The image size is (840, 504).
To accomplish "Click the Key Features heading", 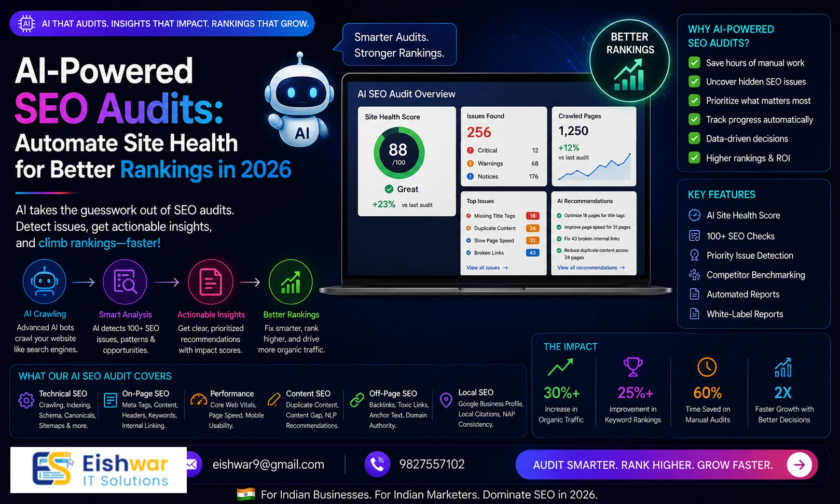I will pyautogui.click(x=721, y=194).
